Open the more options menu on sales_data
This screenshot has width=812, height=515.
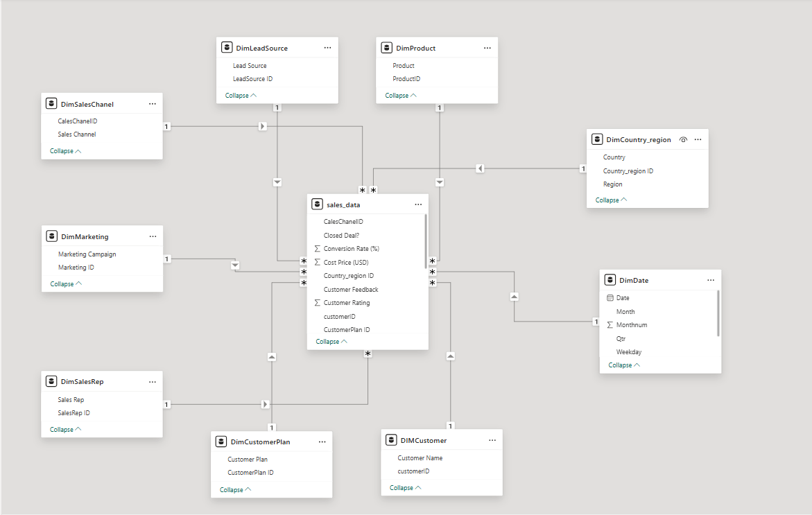418,204
